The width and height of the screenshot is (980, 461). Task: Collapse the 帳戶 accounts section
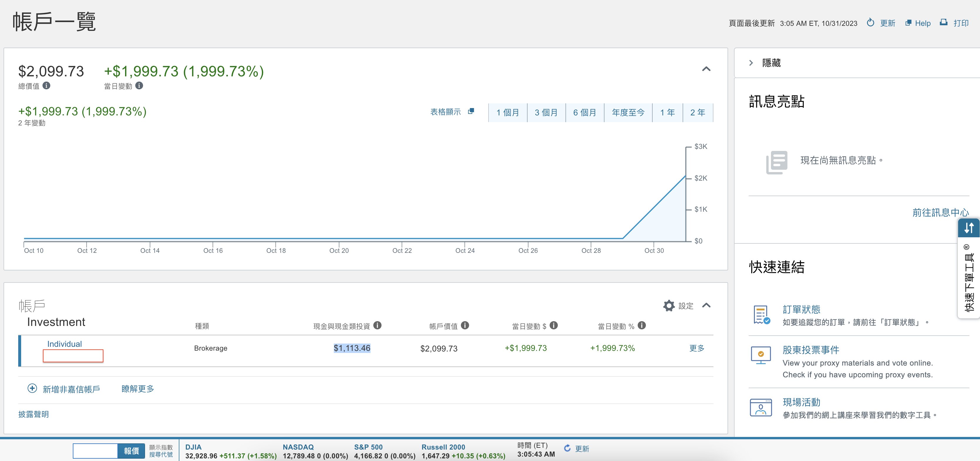pos(706,305)
